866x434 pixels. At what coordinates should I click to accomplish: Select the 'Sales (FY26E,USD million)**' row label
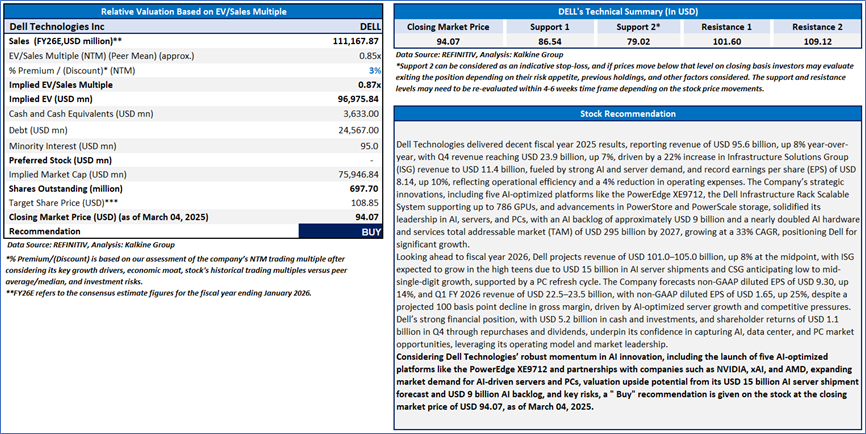click(66, 41)
